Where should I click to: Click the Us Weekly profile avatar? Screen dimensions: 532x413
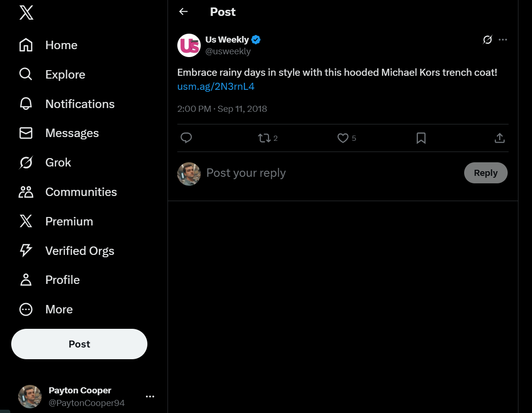(x=189, y=45)
